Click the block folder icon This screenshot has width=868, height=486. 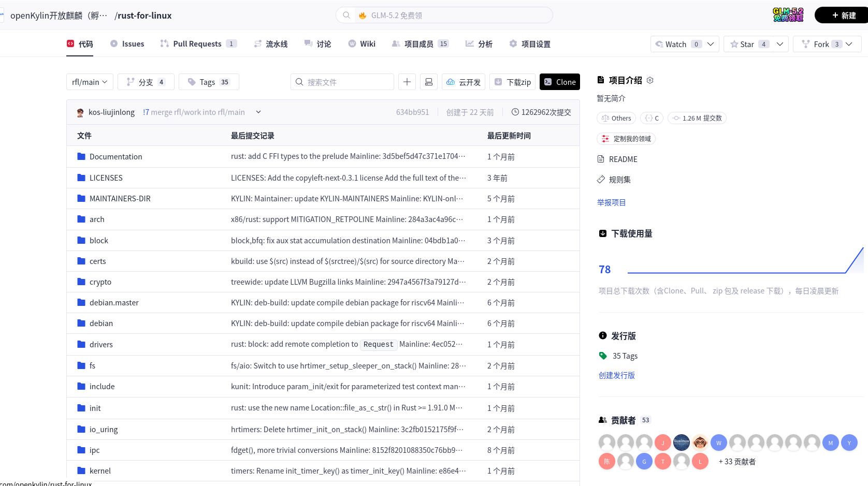(x=81, y=241)
